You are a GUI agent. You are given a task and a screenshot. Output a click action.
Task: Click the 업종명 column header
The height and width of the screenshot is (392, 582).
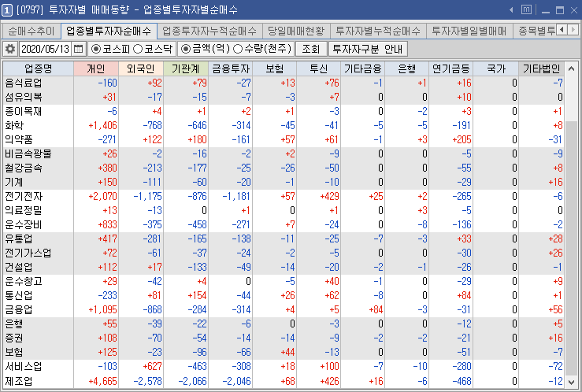[x=39, y=69]
